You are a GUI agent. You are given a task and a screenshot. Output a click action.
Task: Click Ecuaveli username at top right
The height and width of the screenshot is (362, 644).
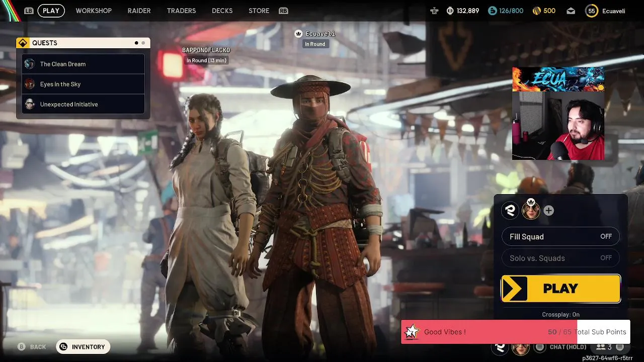click(613, 11)
